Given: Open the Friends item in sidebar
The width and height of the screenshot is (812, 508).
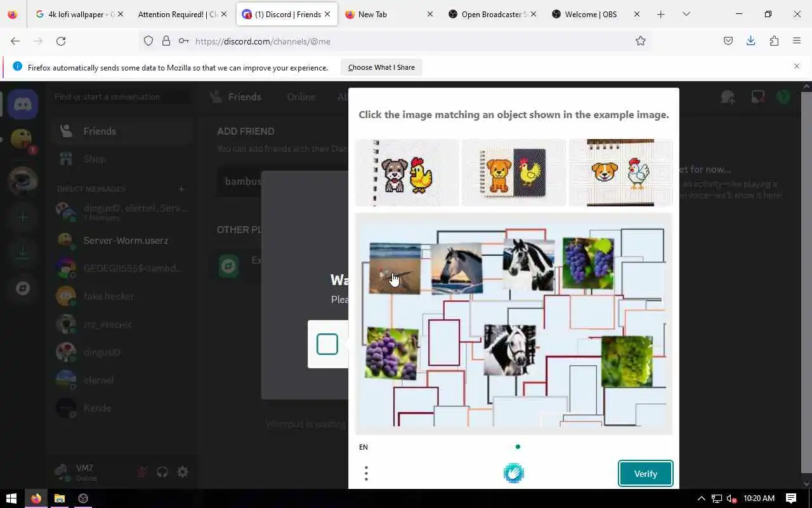Looking at the screenshot, I should coord(122,131).
